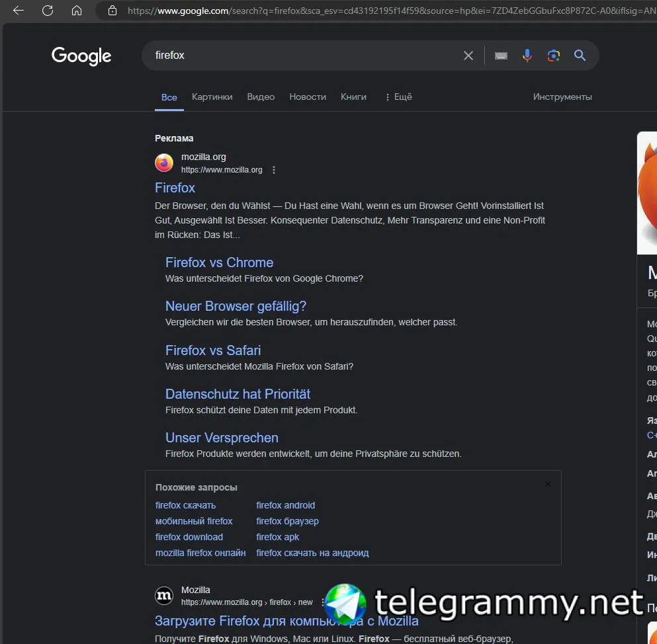The image size is (657, 644).
Task: Open the Книги tab
Action: [x=353, y=97]
